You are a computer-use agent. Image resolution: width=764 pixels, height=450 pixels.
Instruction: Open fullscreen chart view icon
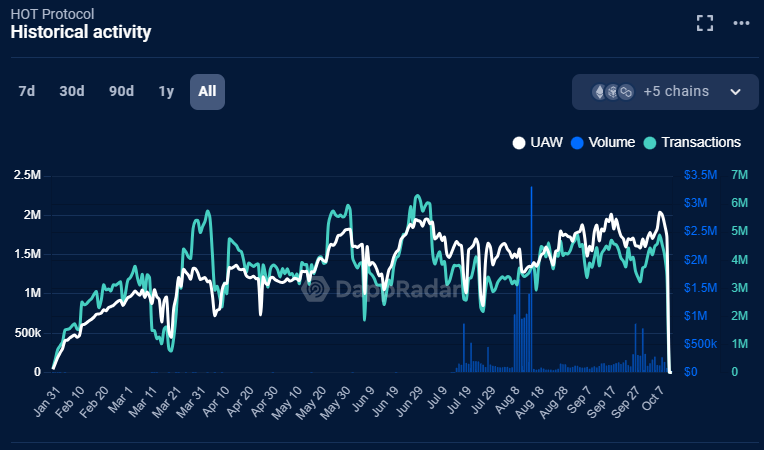[x=705, y=23]
